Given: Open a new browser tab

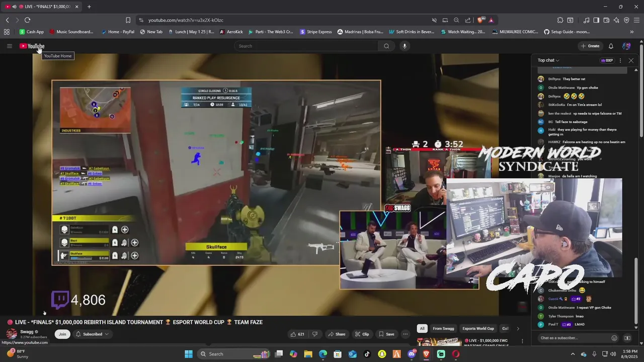Looking at the screenshot, I should [x=89, y=7].
